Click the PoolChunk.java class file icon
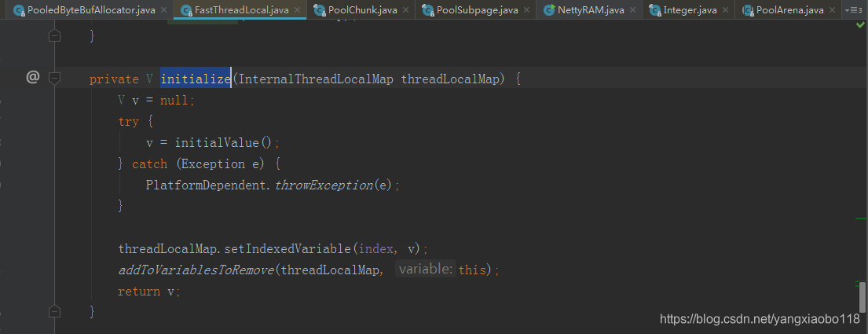Screen dimensions: 868x334 coord(320,10)
